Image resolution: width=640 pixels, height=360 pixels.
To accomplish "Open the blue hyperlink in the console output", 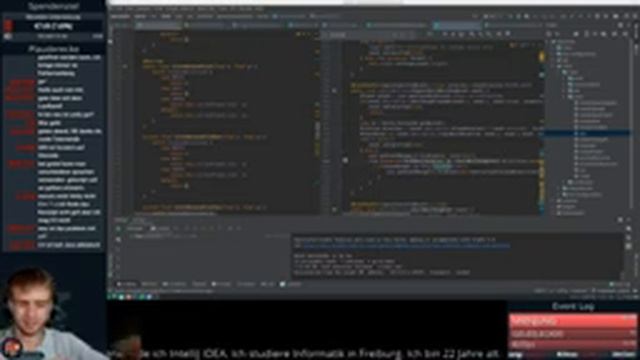I will pyautogui.click(x=406, y=246).
